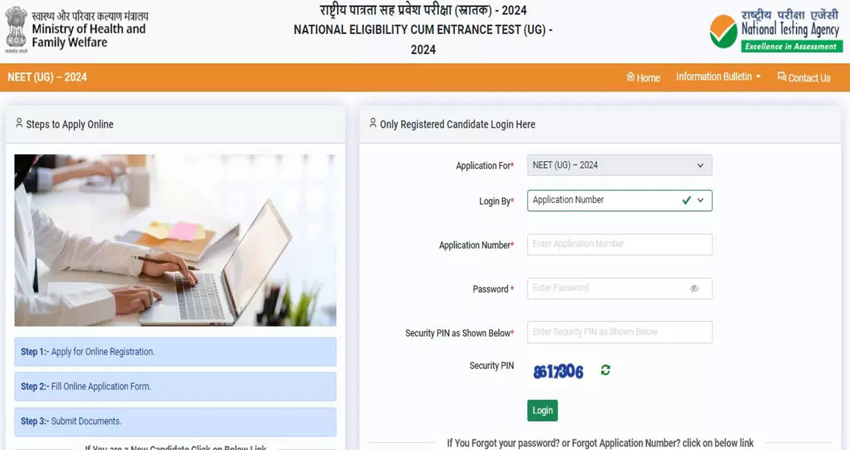Click the Contact Us chat icon

(782, 77)
